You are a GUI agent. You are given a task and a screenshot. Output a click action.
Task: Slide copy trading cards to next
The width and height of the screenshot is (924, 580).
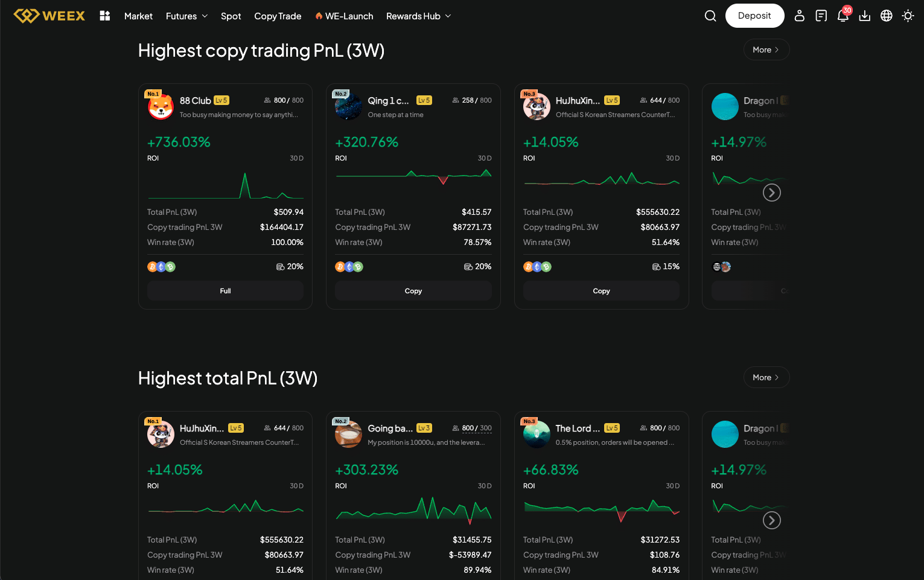point(772,193)
